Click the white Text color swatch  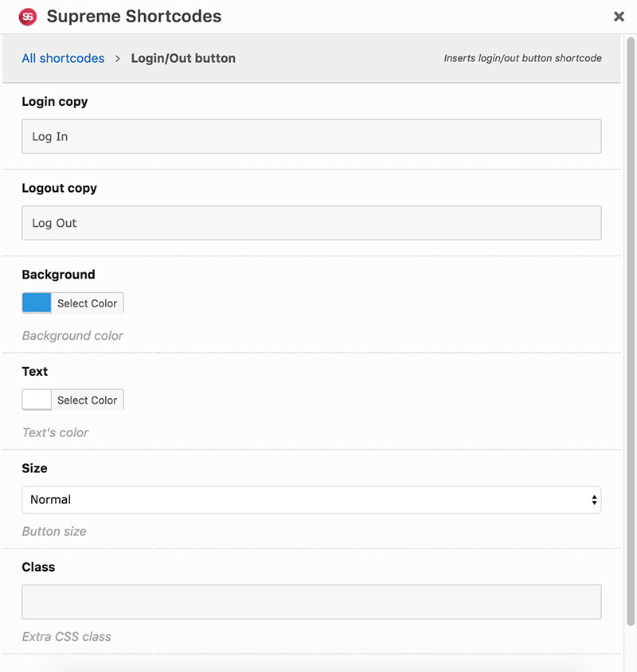tap(37, 400)
